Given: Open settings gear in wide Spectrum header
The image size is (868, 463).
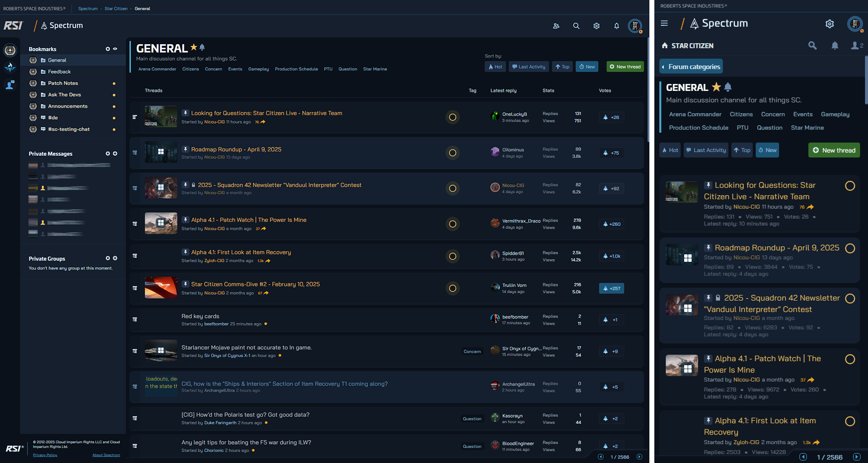Looking at the screenshot, I should tap(596, 26).
